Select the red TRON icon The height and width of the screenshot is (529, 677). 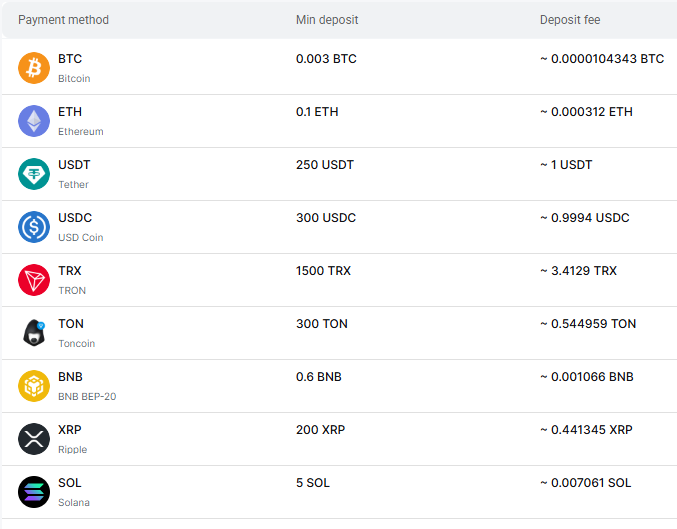coord(34,280)
